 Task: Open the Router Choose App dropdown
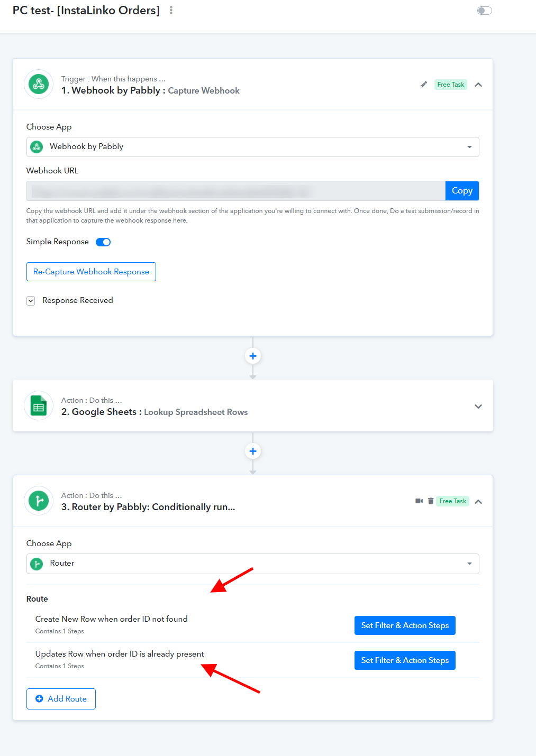click(253, 564)
